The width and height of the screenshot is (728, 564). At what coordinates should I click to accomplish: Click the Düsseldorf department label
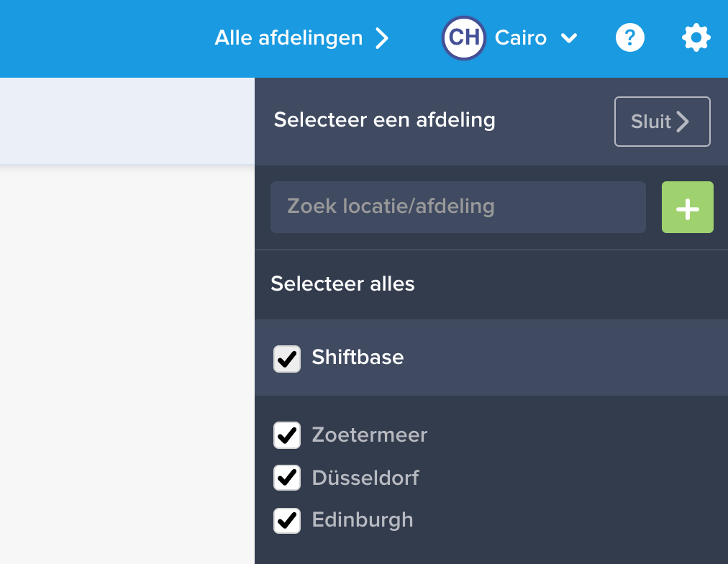pos(365,478)
